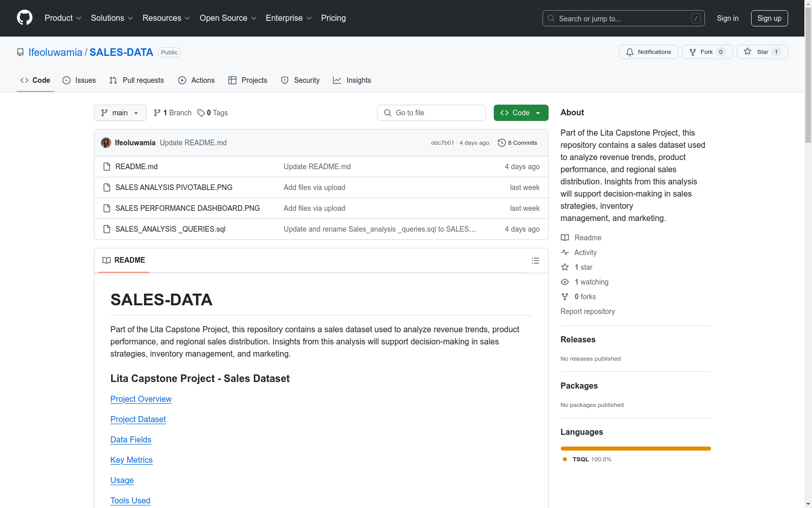This screenshot has height=508, width=812.
Task: Open the Activity link in About
Action: (585, 252)
